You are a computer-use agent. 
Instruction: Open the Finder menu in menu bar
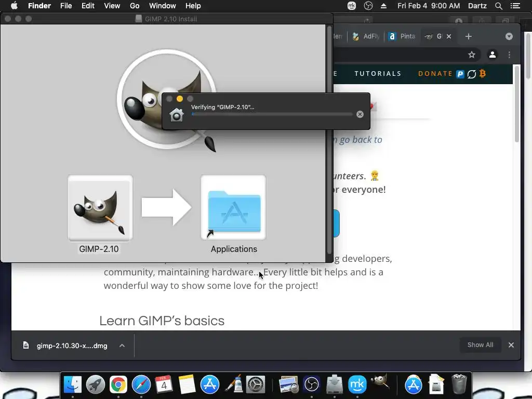click(x=39, y=6)
